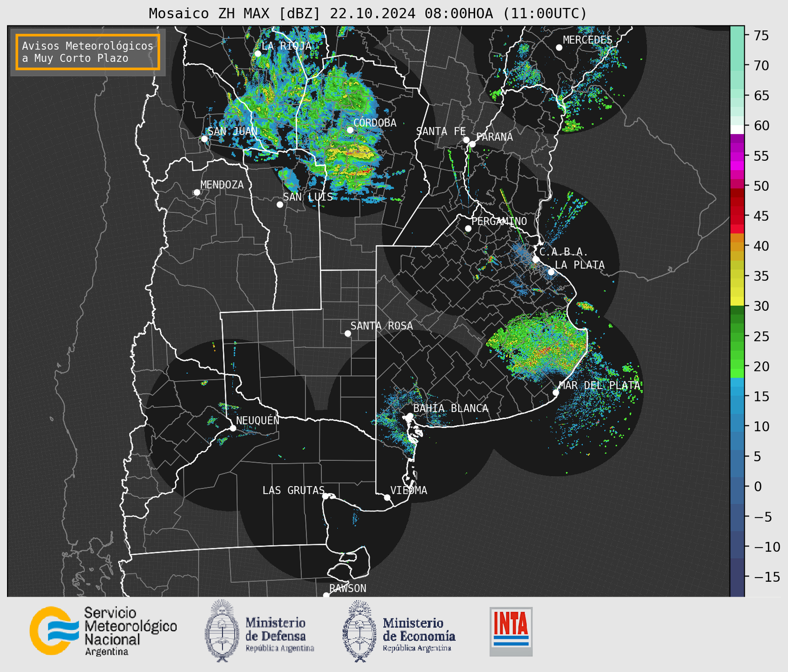
Task: Select the La Rioja city marker
Action: (258, 54)
